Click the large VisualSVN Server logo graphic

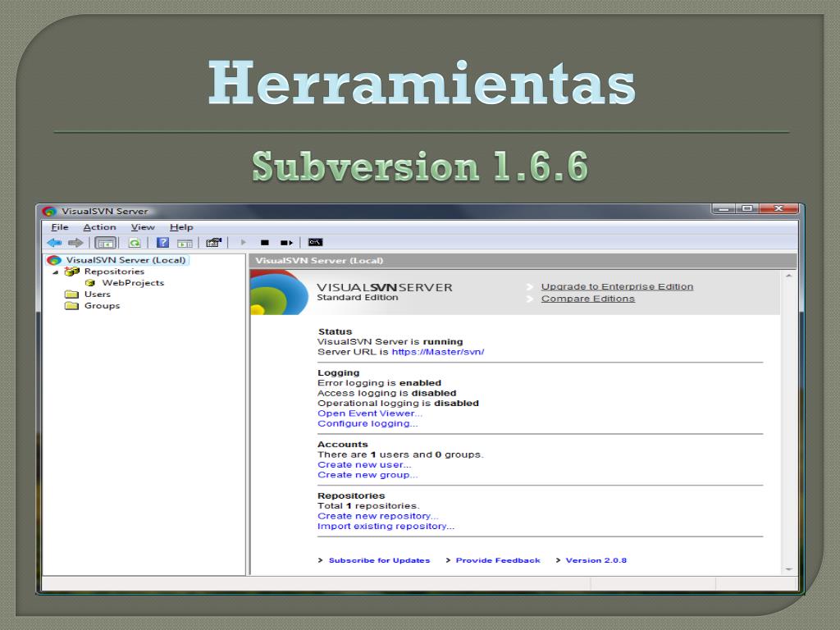pos(279,293)
